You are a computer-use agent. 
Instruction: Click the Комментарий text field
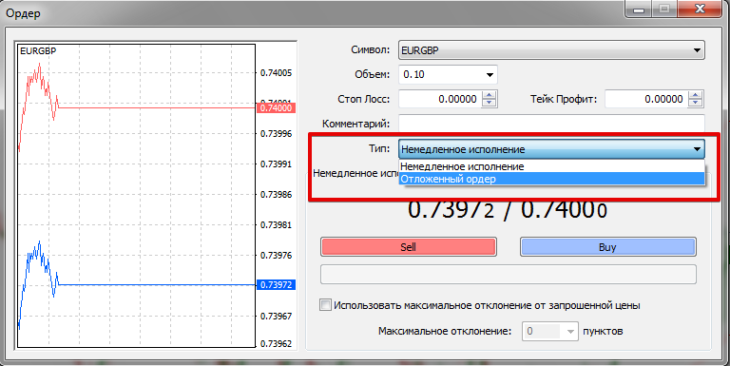pyautogui.click(x=551, y=124)
